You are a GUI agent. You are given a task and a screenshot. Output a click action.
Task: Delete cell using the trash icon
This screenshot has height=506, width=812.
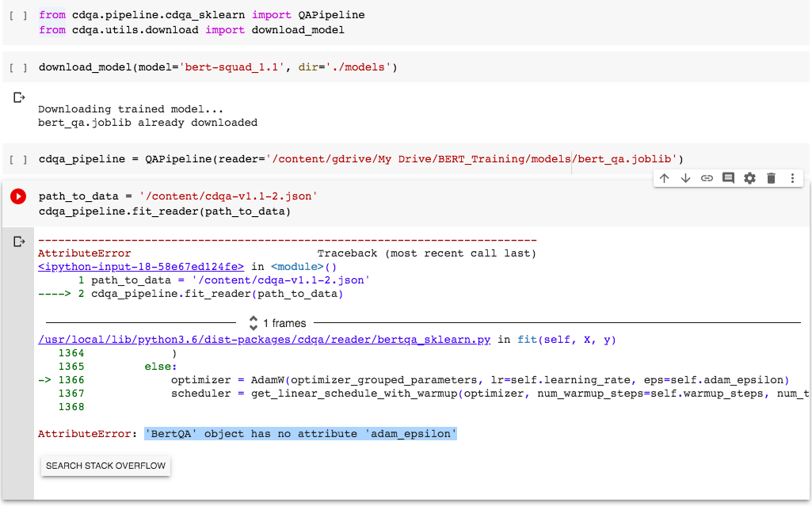[771, 178]
